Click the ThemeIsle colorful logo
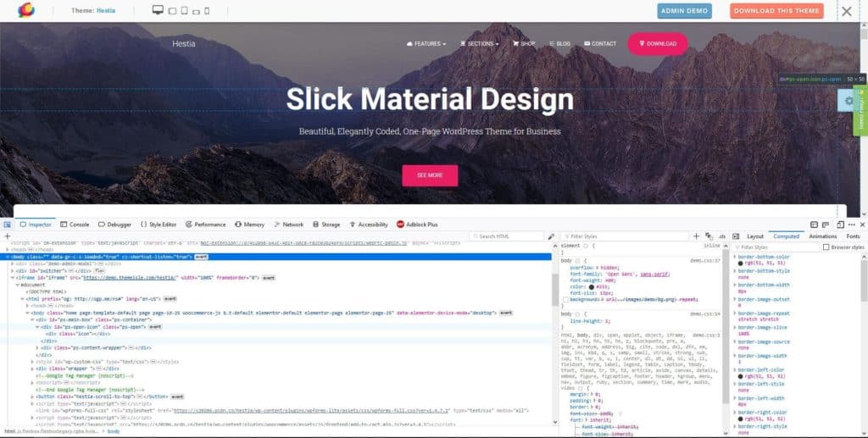This screenshot has height=438, width=868. [26, 10]
